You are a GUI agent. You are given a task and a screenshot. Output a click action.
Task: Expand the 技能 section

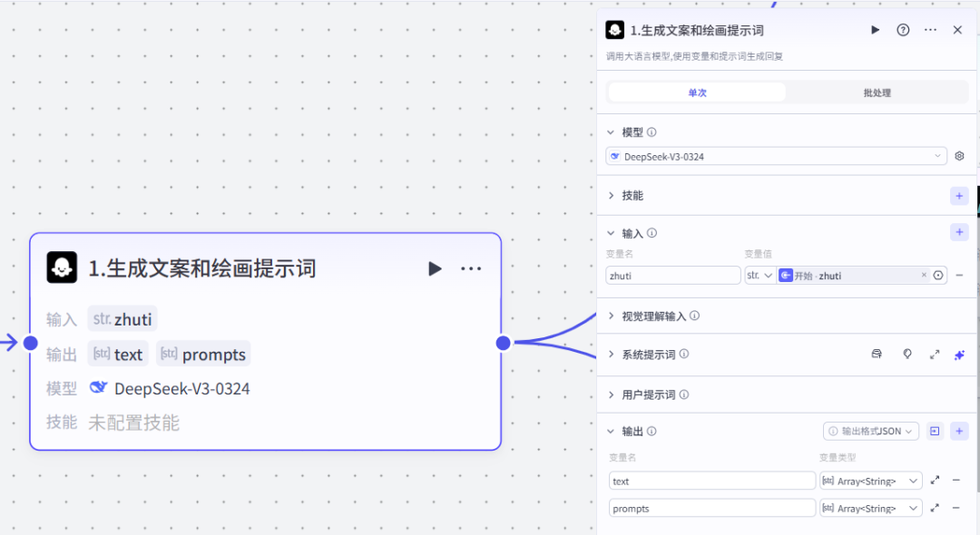(611, 195)
